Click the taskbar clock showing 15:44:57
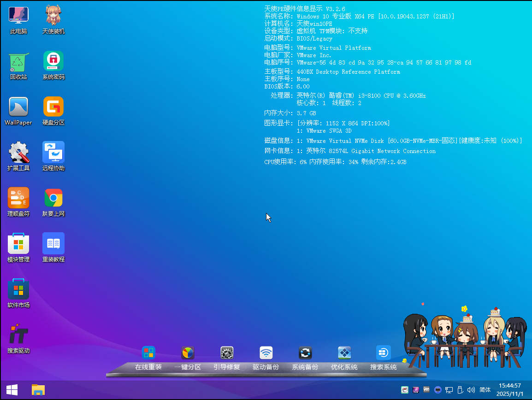Image resolution: width=532 pixels, height=400 pixels. [x=510, y=390]
